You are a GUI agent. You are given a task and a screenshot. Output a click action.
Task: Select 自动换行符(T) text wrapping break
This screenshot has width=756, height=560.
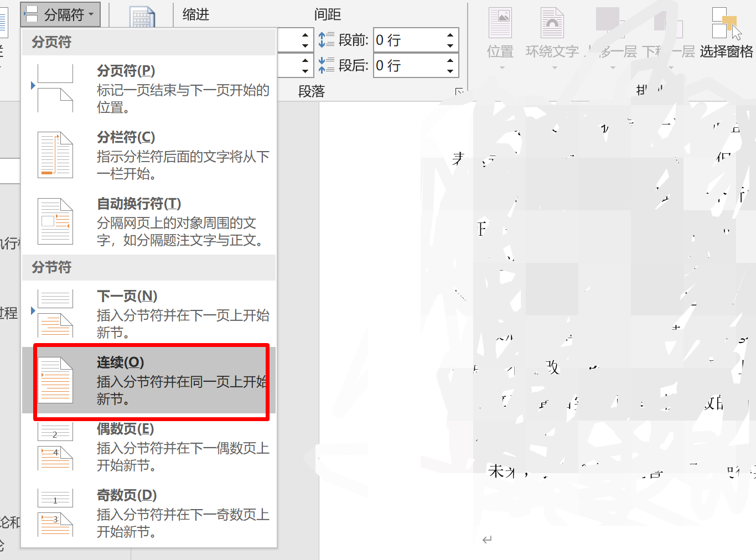[149, 221]
